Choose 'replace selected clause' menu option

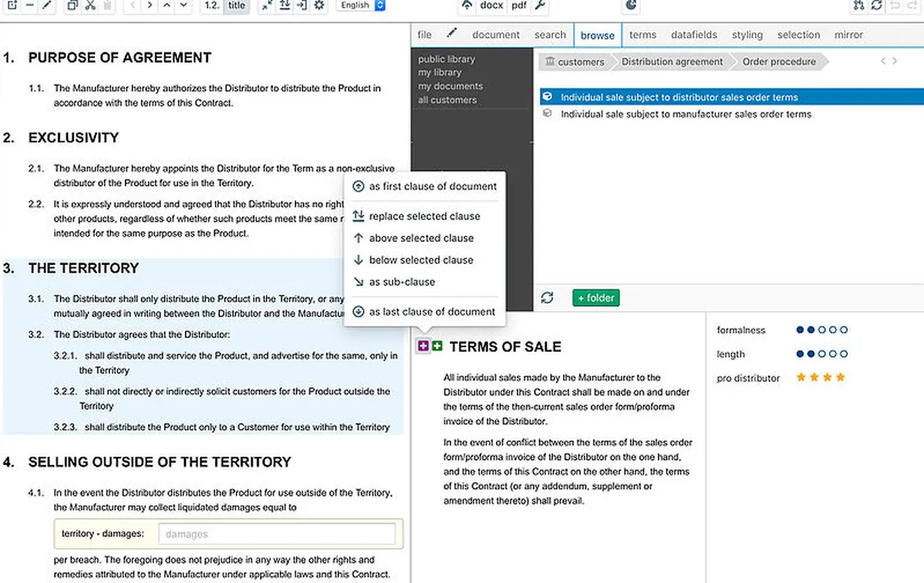424,216
